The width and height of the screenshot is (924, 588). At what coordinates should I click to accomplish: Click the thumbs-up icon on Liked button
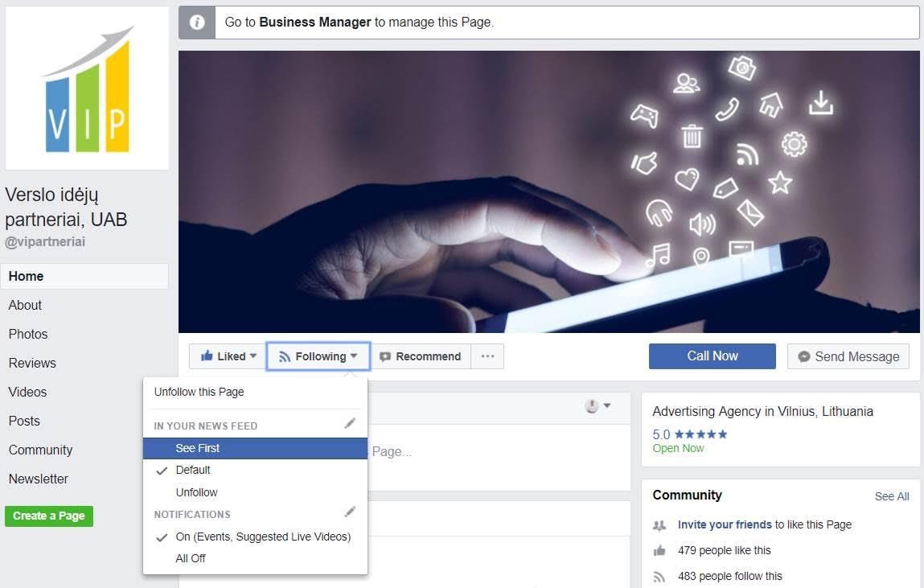click(206, 356)
